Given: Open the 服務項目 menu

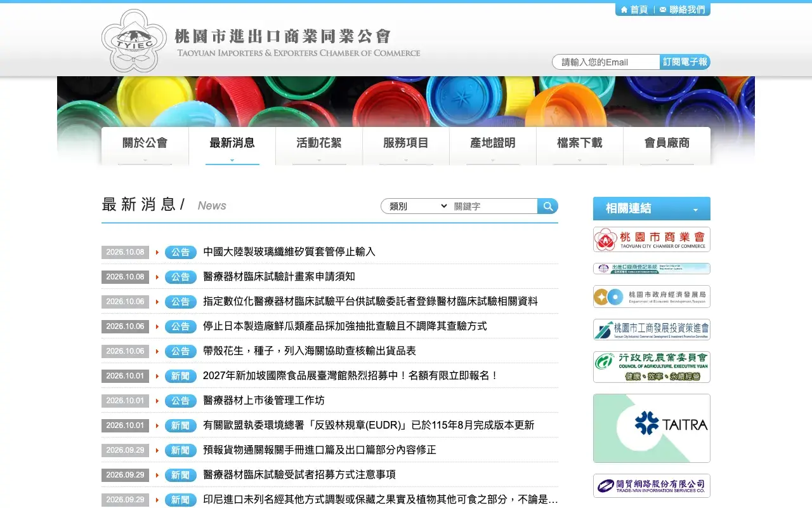Looking at the screenshot, I should [x=406, y=146].
